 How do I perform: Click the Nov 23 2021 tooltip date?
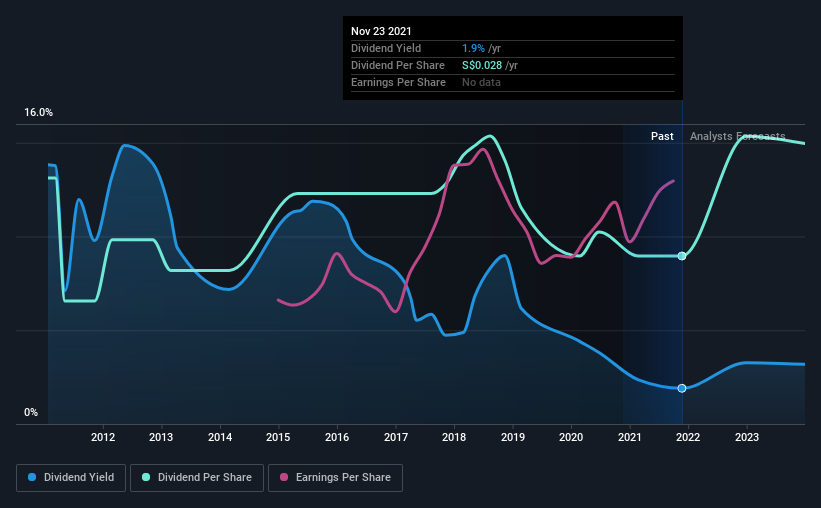pos(381,31)
